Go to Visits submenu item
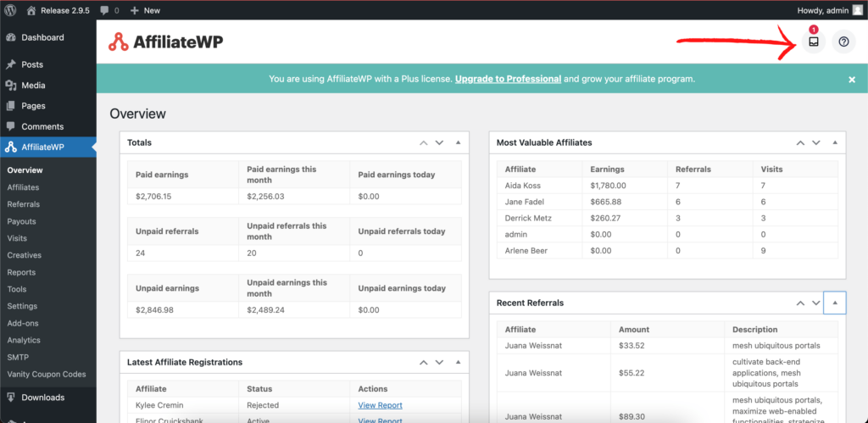Viewport: 868px width, 423px height. pyautogui.click(x=17, y=238)
